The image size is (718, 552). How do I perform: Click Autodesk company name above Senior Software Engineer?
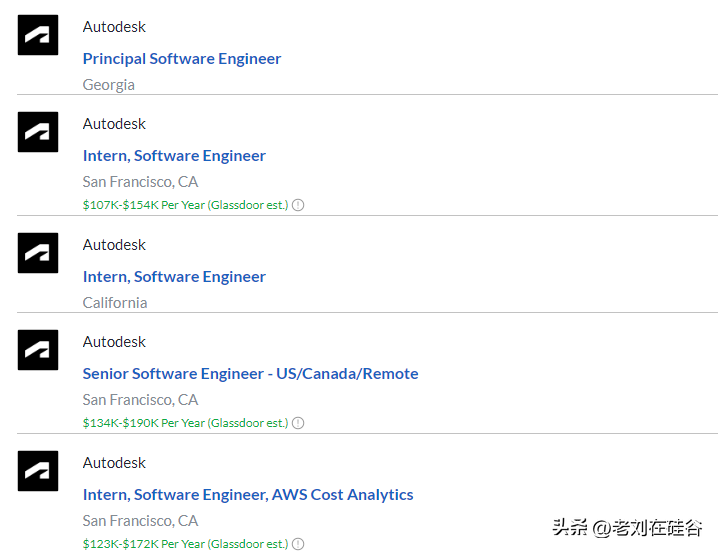[x=114, y=342]
